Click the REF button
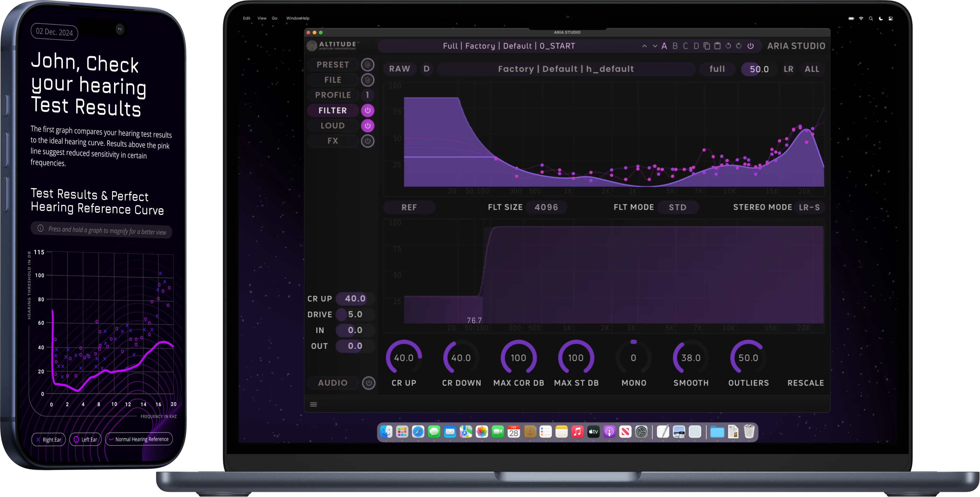980x497 pixels. (x=409, y=207)
